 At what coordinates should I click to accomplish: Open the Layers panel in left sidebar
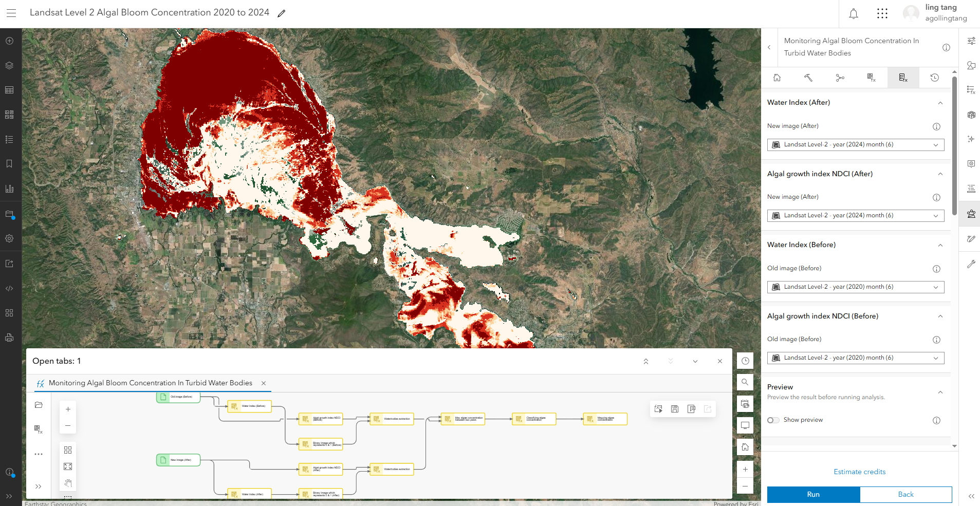[9, 65]
